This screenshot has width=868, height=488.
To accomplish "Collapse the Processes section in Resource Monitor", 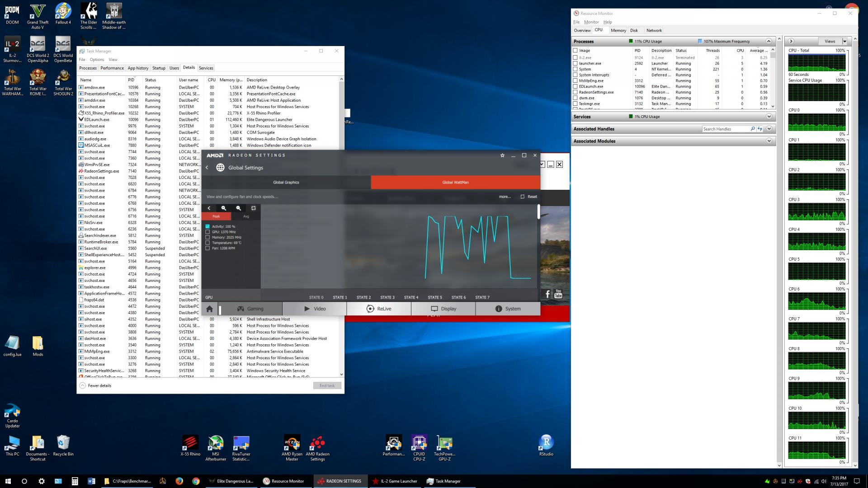I will [x=769, y=41].
